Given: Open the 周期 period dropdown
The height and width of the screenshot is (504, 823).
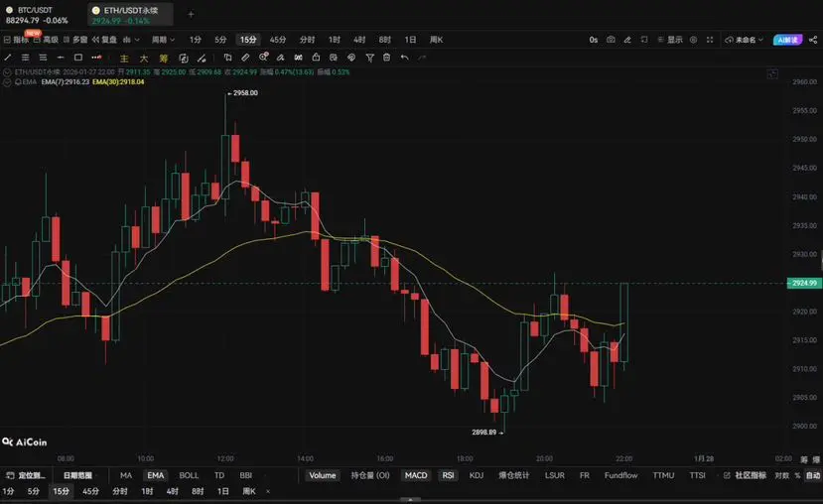Looking at the screenshot, I should click(x=163, y=40).
